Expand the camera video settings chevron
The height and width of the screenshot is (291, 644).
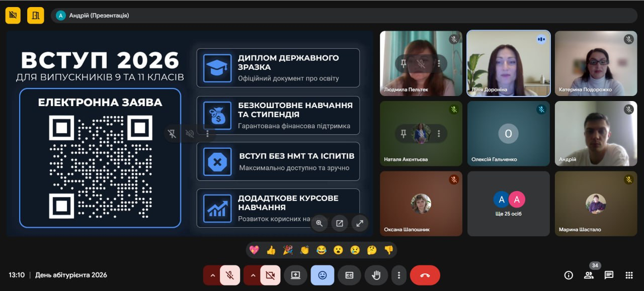(x=253, y=275)
